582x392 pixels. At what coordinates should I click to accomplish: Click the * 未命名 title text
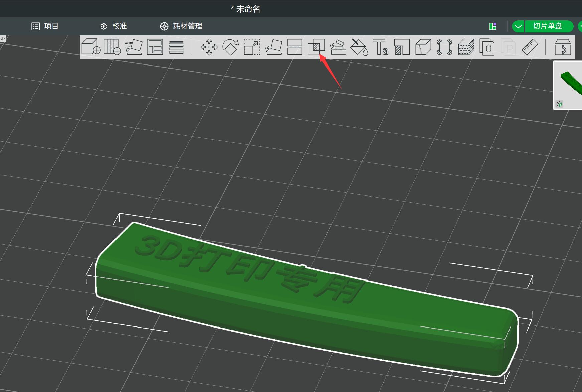coord(245,9)
